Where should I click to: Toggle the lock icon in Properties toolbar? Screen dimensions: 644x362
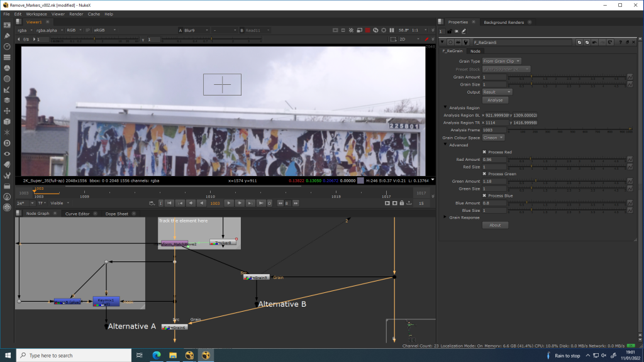[449, 31]
